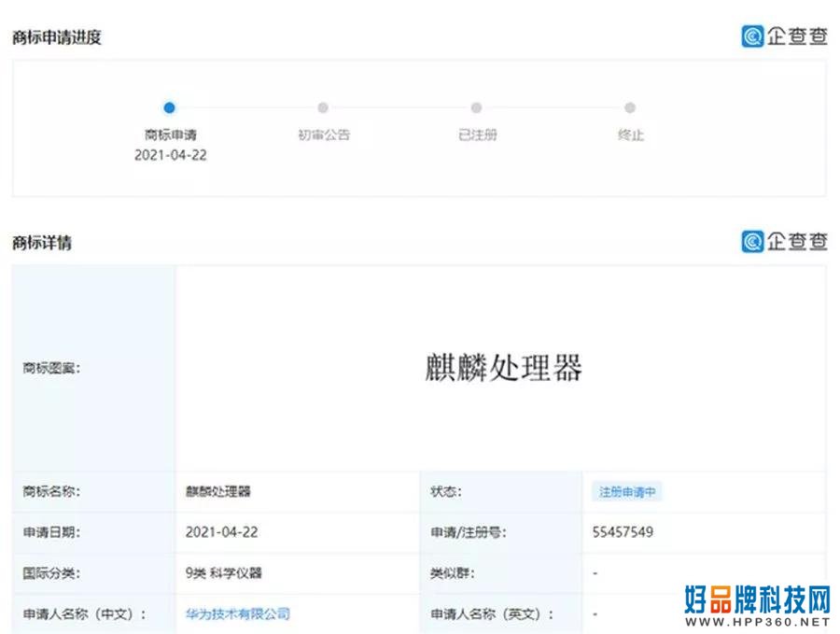The width and height of the screenshot is (840, 634).
Task: Select the 终止 step label
Action: [x=631, y=134]
